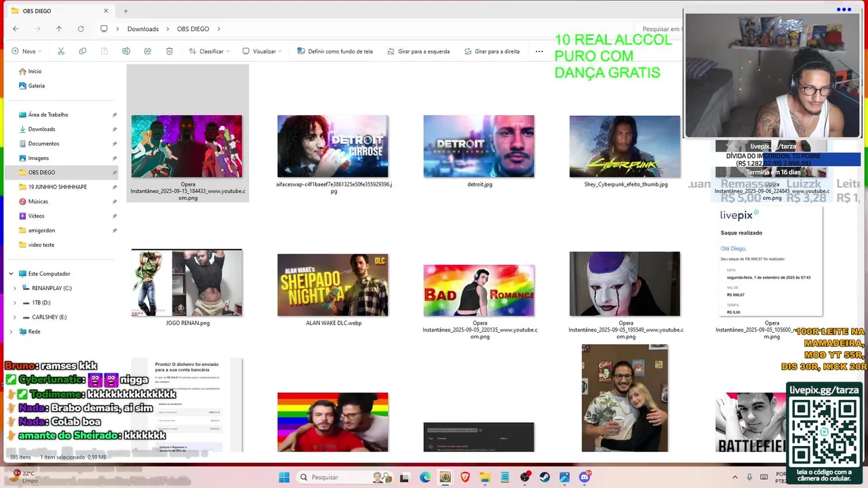Open the Novo dropdown menu
Screen dimensions: 868x488
coord(27,51)
